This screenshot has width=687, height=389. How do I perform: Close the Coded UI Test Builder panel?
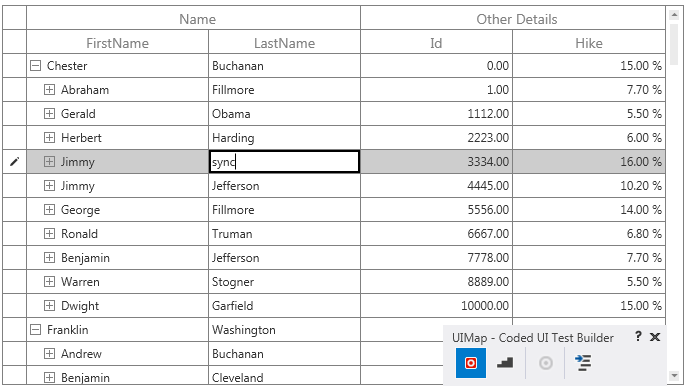tap(655, 337)
